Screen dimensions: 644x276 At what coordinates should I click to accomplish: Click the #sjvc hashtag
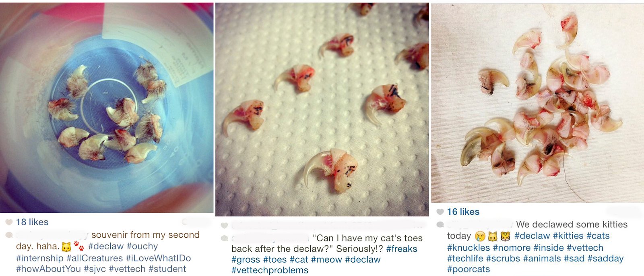pyautogui.click(x=95, y=269)
